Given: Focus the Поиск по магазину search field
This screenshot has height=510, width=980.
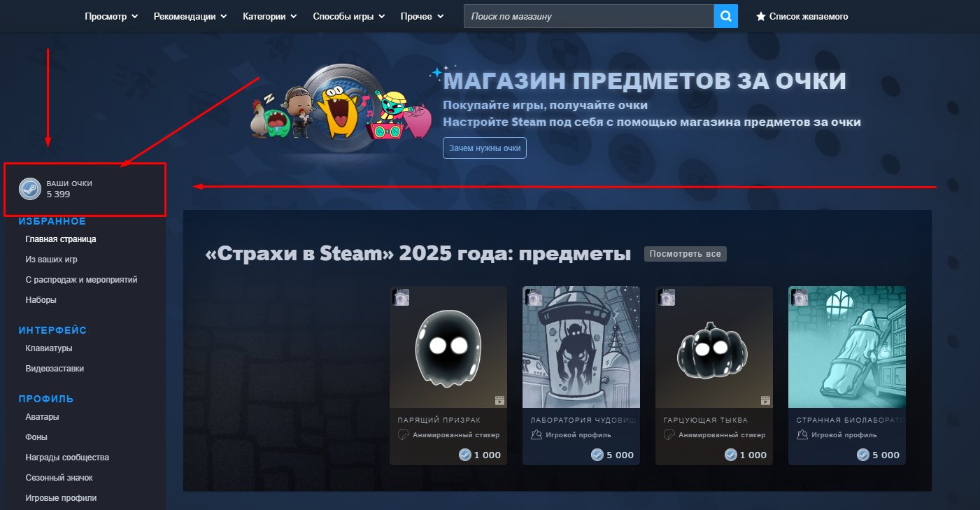Looking at the screenshot, I should click(588, 16).
